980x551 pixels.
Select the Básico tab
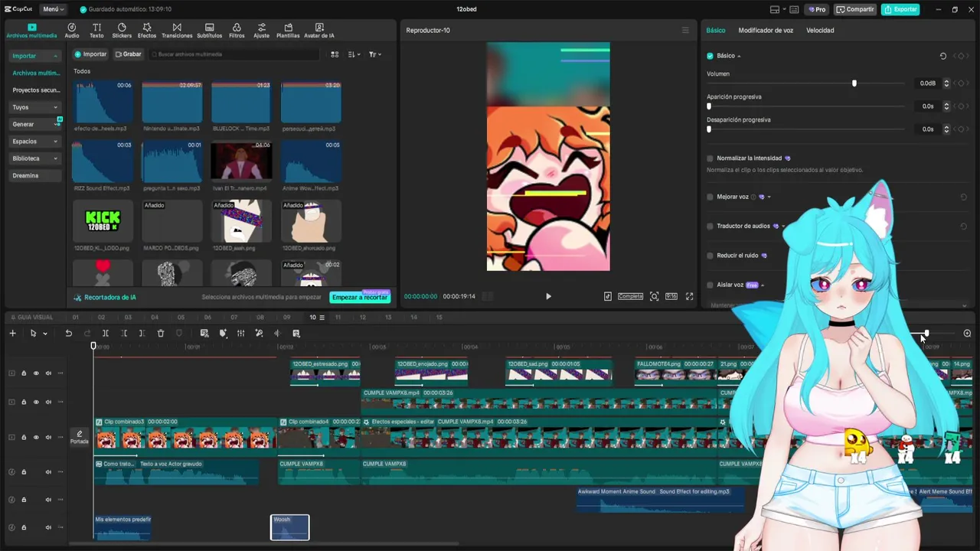(716, 31)
